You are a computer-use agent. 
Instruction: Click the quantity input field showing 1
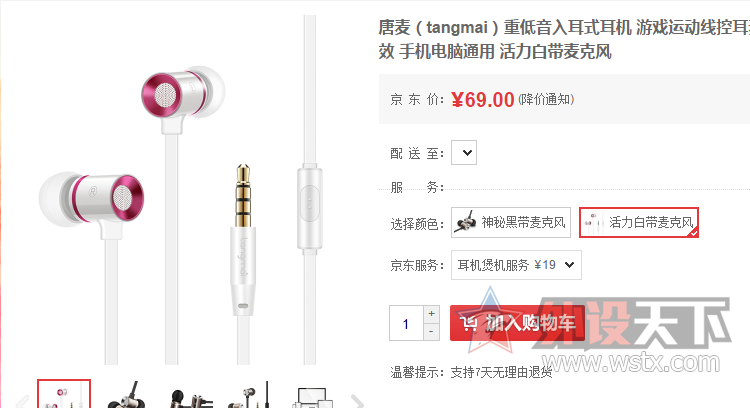[x=406, y=323]
